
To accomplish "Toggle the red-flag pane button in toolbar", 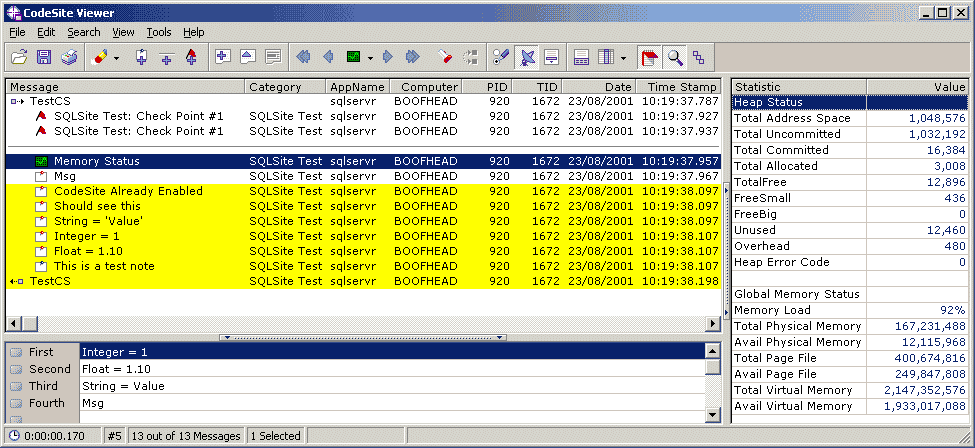I will coord(649,57).
